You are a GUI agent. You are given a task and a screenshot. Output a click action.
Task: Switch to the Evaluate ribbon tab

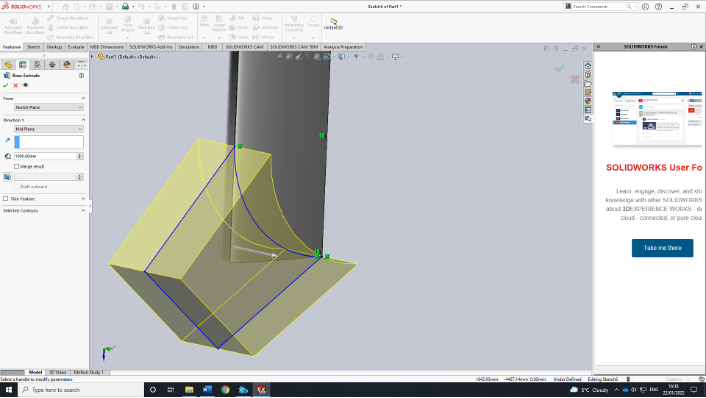pyautogui.click(x=76, y=47)
